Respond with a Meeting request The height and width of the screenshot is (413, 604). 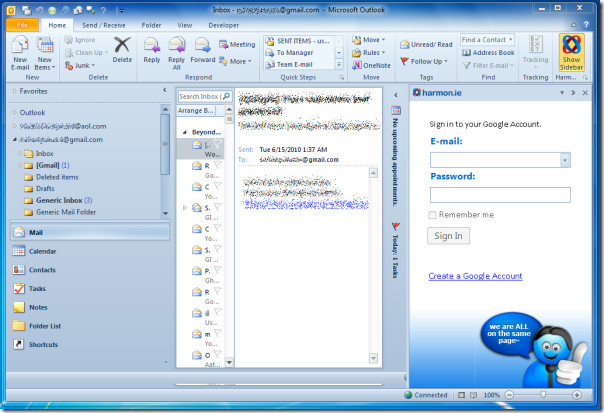(x=237, y=44)
